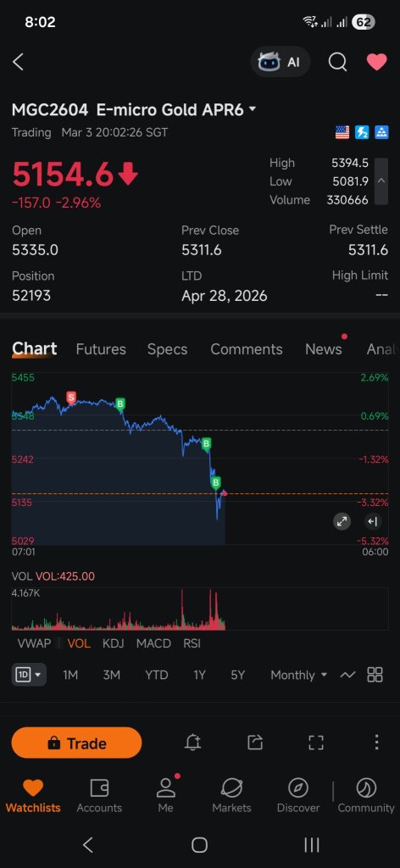Image resolution: width=400 pixels, height=868 pixels.
Task: Expand chart to fullscreen diagonal arrows icon
Action: [342, 521]
